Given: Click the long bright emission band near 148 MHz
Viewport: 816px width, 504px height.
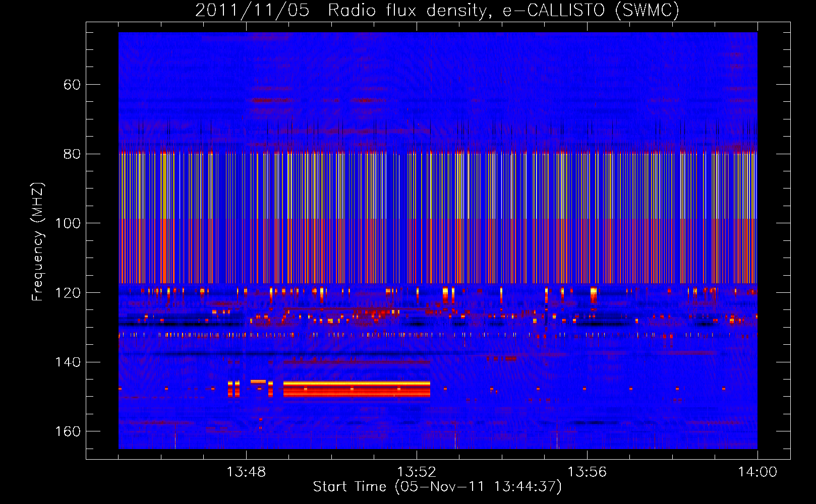Looking at the screenshot, I should (x=357, y=389).
